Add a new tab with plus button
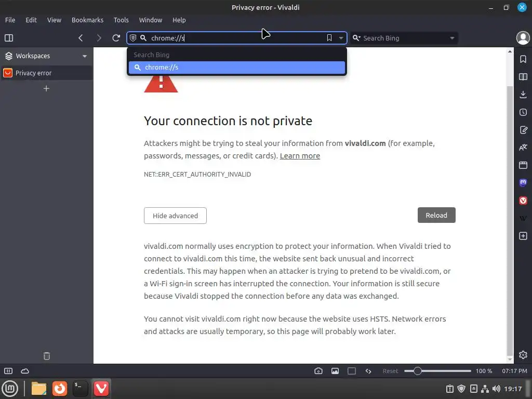Image resolution: width=532 pixels, height=399 pixels. point(46,88)
